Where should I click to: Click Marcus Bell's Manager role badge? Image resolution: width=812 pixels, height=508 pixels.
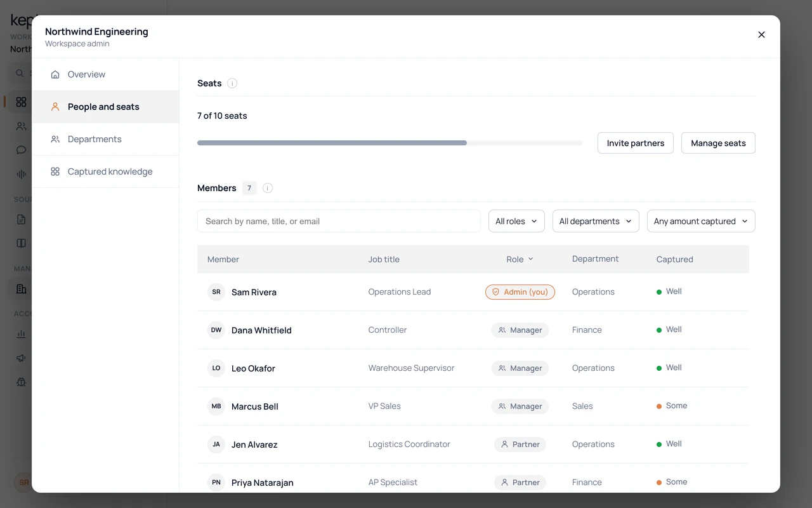520,406
